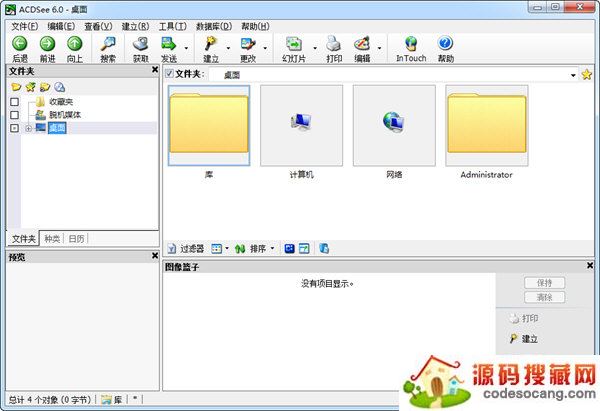The image size is (600, 411).
Task: Open the 排序 dropdown arrow
Action: pos(272,249)
